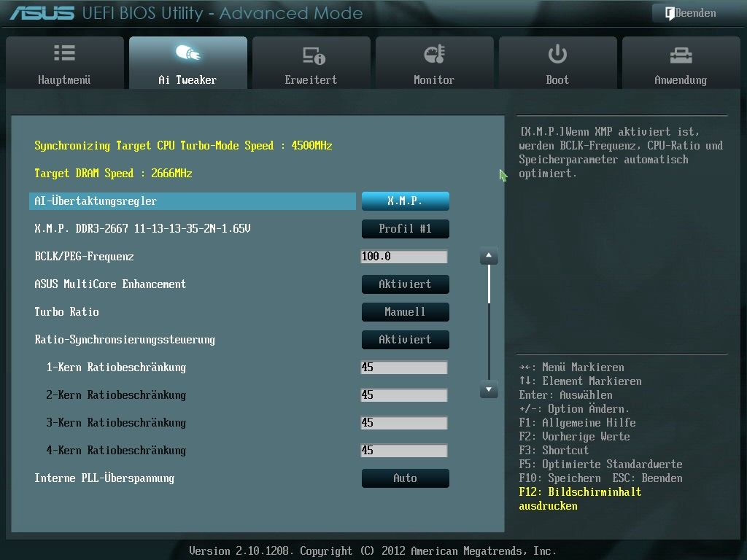Image resolution: width=747 pixels, height=560 pixels.
Task: Select the Turbo Ratio label
Action: point(66,312)
